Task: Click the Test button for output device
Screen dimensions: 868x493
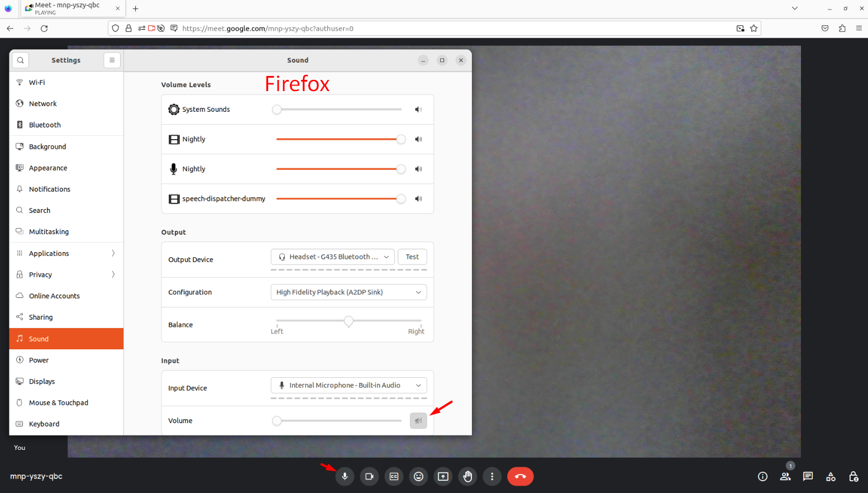Action: click(412, 257)
